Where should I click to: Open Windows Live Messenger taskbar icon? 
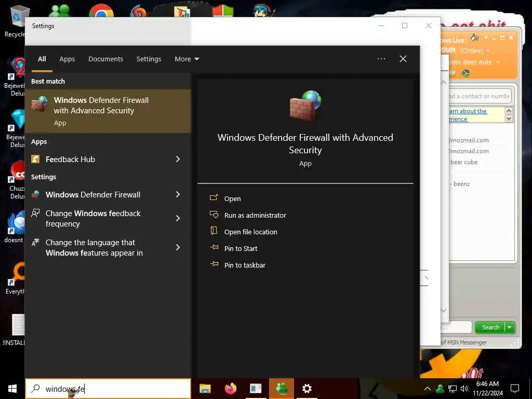pyautogui.click(x=281, y=389)
